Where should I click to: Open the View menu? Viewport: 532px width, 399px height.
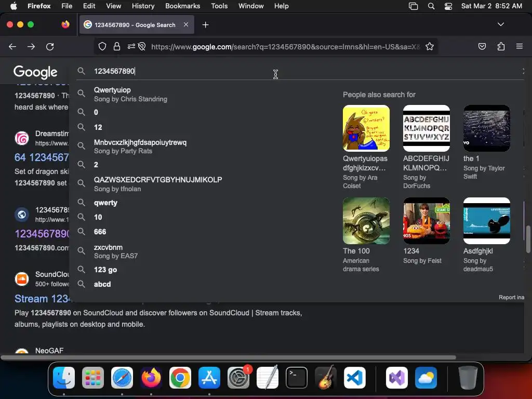click(x=113, y=6)
